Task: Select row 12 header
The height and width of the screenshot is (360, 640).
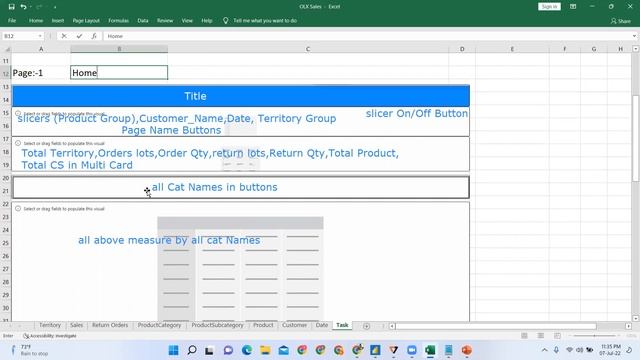Action: point(6,73)
